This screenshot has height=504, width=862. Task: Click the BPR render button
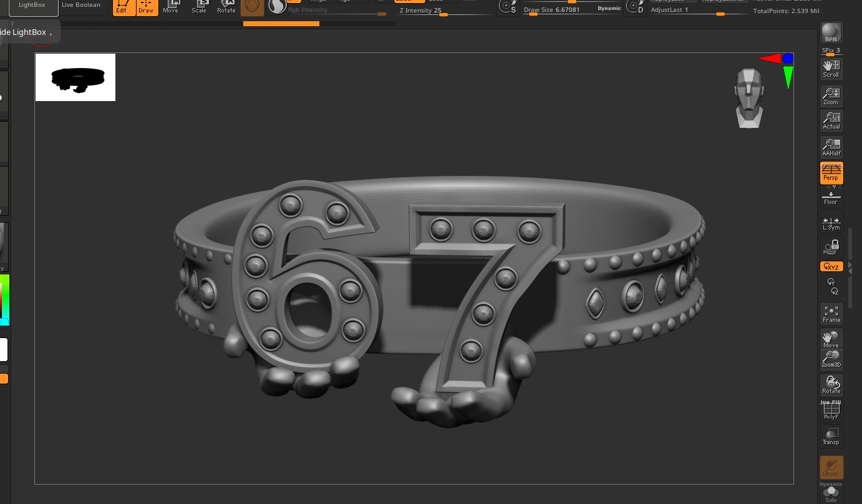(831, 32)
